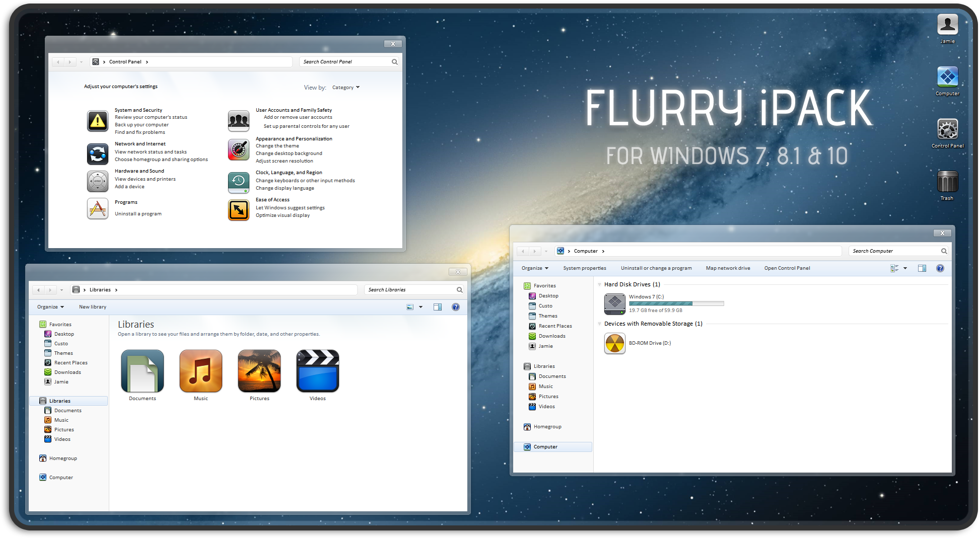Image resolution: width=980 pixels, height=538 pixels.
Task: Click Windows 7 (C:) disk usage bar
Action: (x=676, y=303)
